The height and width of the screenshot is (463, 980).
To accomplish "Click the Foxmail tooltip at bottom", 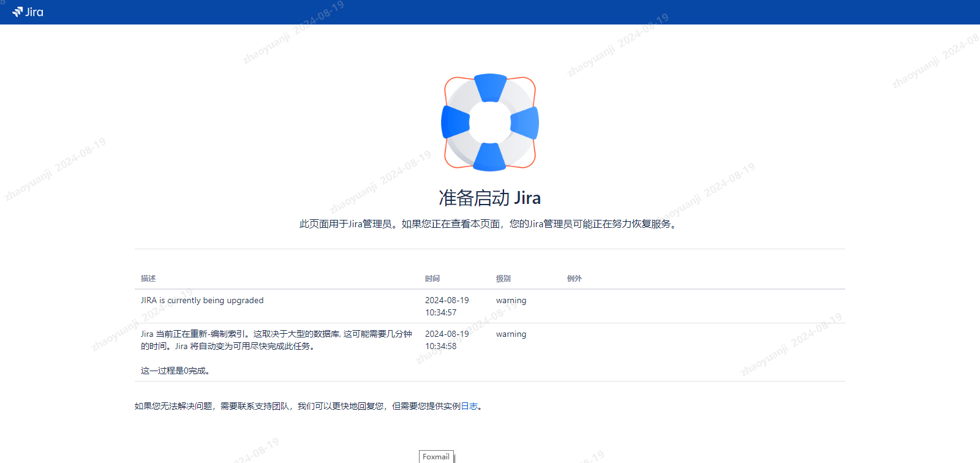I will tap(436, 457).
